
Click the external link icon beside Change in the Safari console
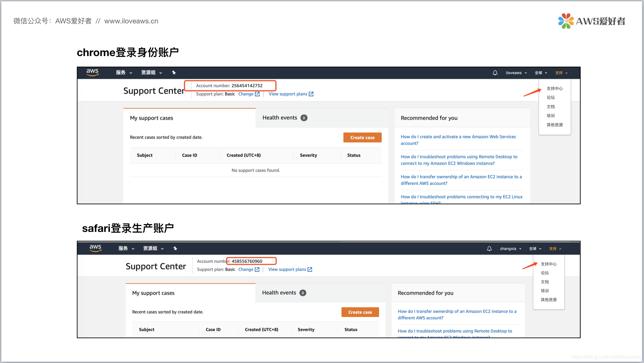click(x=257, y=270)
